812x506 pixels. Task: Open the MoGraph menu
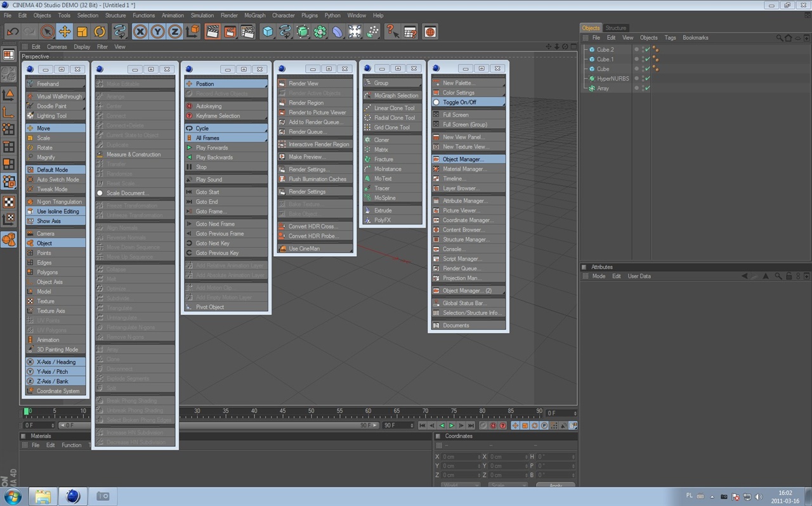tap(255, 15)
